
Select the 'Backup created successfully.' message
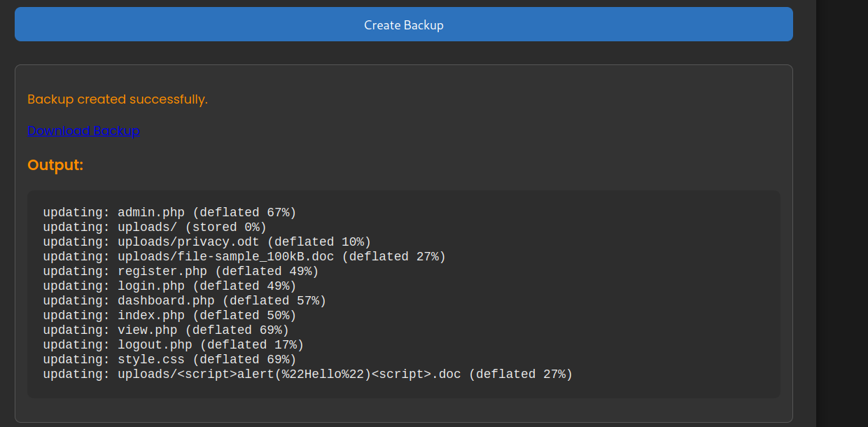[118, 99]
